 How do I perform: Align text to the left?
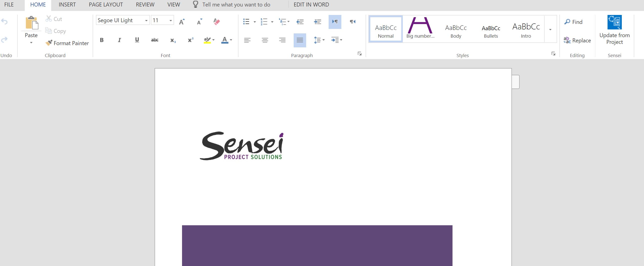247,40
